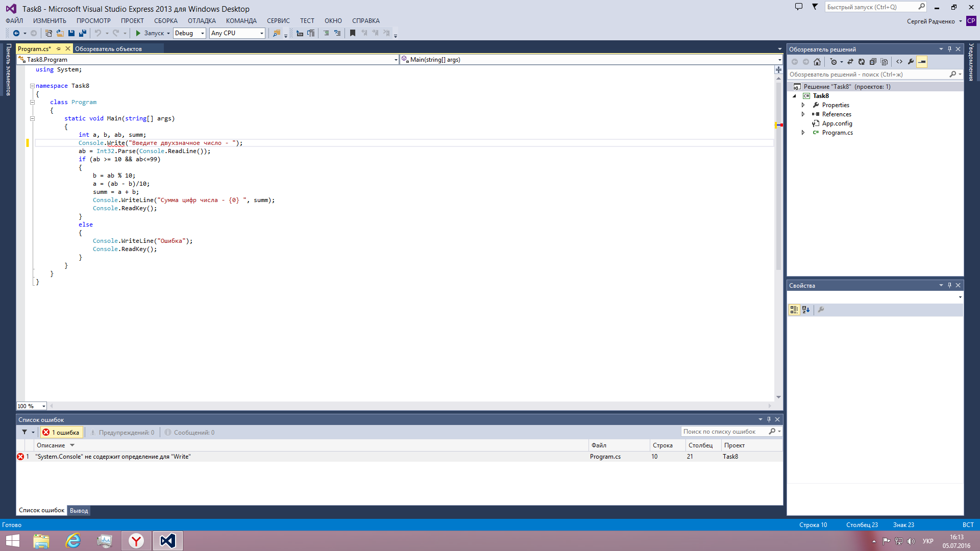The height and width of the screenshot is (551, 980).
Task: Click Collapse All icon in Solution Explorer
Action: pos(873,62)
